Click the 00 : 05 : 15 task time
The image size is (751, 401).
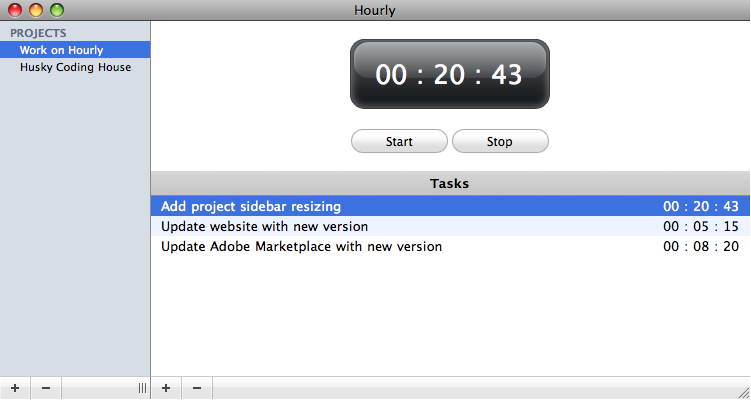click(701, 226)
